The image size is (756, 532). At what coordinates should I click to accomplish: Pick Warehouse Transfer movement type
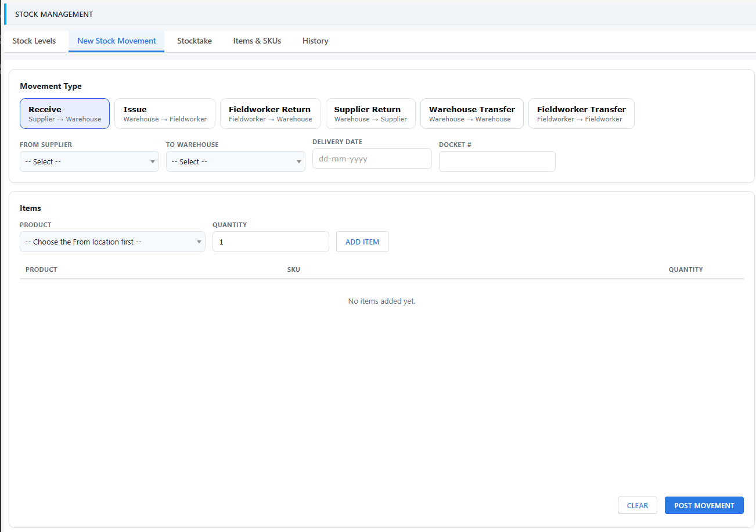coord(472,113)
